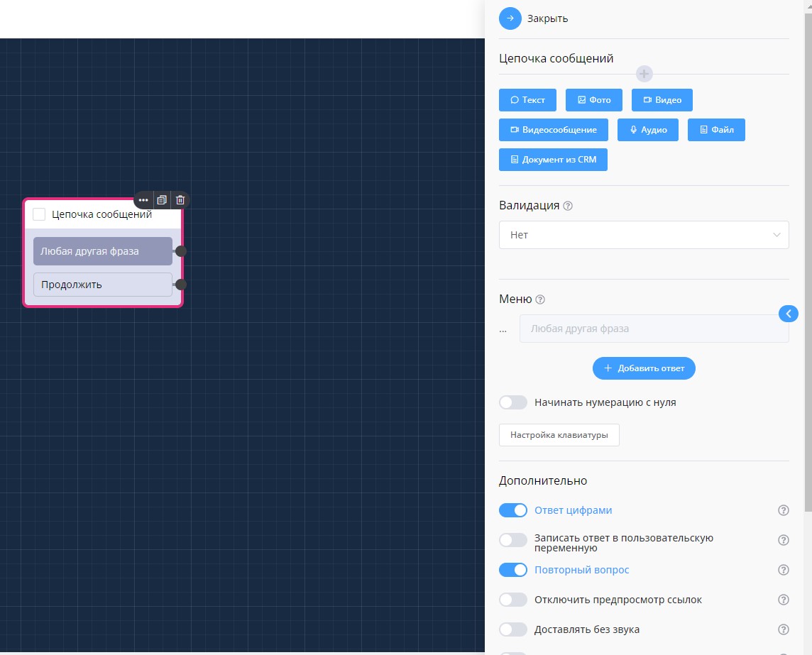Check the Цепочка сообщений block checkbox
Image resolution: width=812 pixels, height=655 pixels.
coord(39,214)
